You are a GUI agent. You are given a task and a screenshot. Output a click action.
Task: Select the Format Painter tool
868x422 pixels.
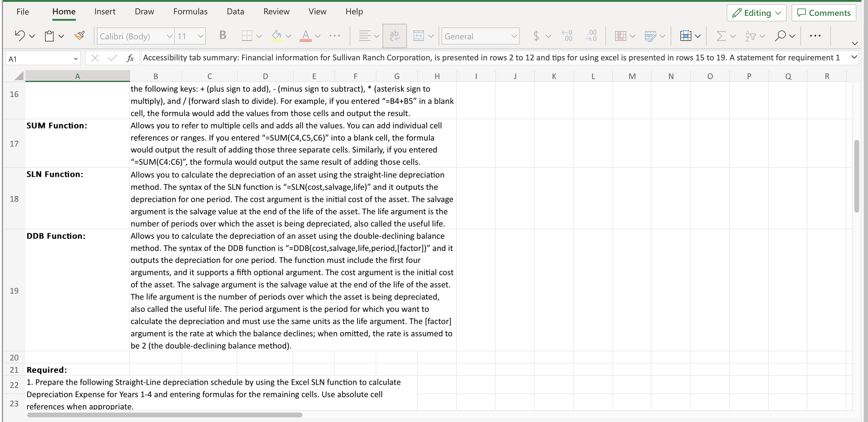point(79,35)
